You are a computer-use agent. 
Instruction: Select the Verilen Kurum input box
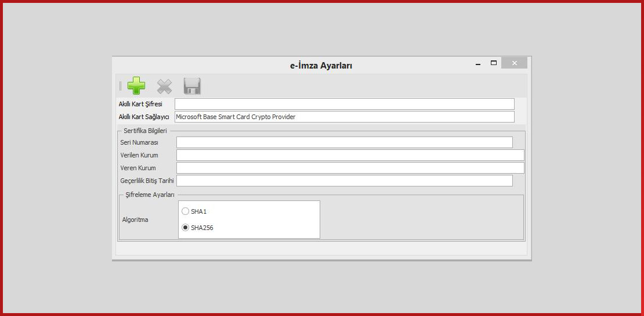[350, 155]
